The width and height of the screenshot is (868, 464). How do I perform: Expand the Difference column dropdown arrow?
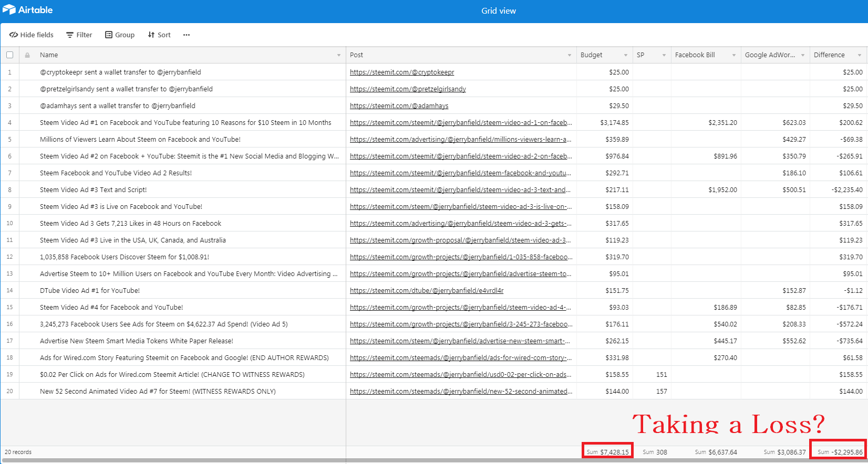tap(860, 55)
